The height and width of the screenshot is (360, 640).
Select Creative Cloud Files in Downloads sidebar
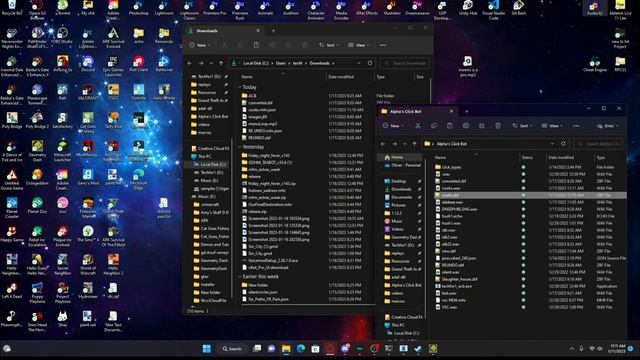(x=209, y=149)
